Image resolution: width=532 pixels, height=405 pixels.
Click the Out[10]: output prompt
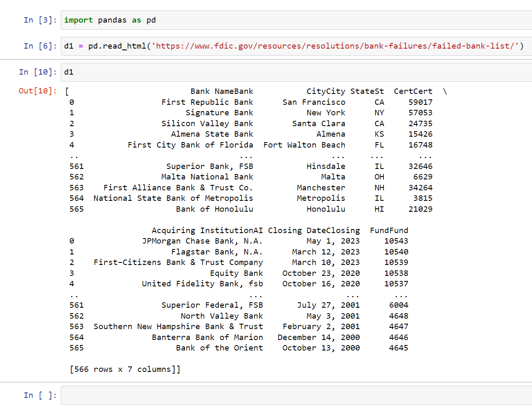(x=38, y=91)
